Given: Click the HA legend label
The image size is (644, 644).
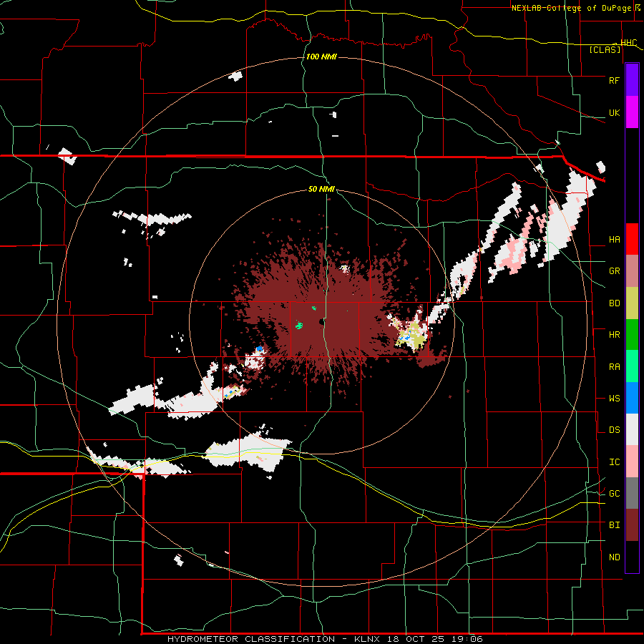Looking at the screenshot, I should pos(614,239).
